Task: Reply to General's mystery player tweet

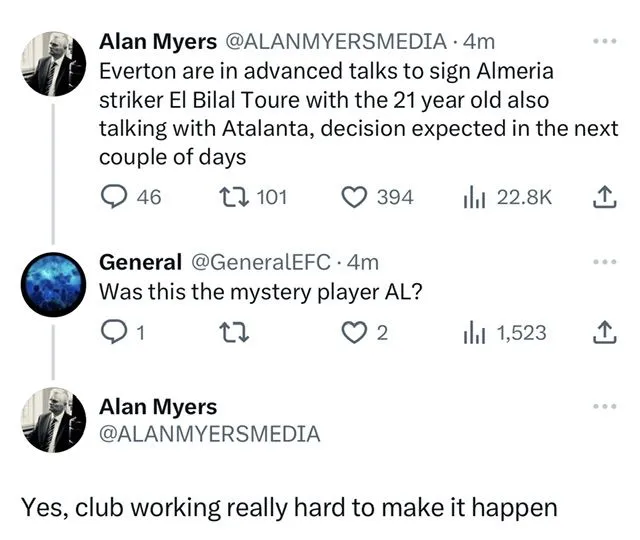Action: pyautogui.click(x=113, y=332)
